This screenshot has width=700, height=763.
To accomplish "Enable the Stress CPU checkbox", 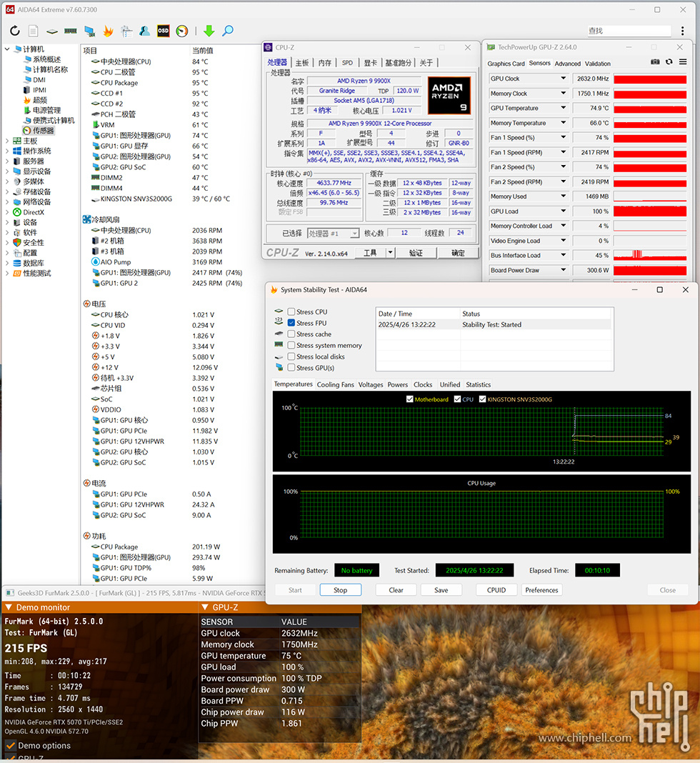I will click(291, 312).
